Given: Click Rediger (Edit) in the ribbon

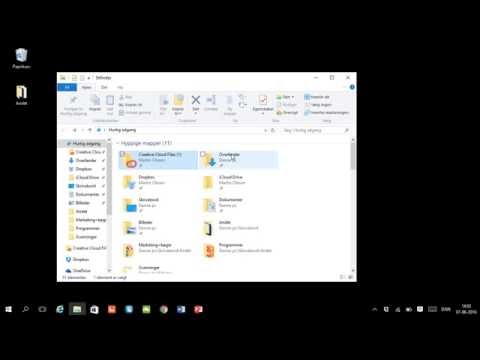Looking at the screenshot, I should tap(287, 105).
